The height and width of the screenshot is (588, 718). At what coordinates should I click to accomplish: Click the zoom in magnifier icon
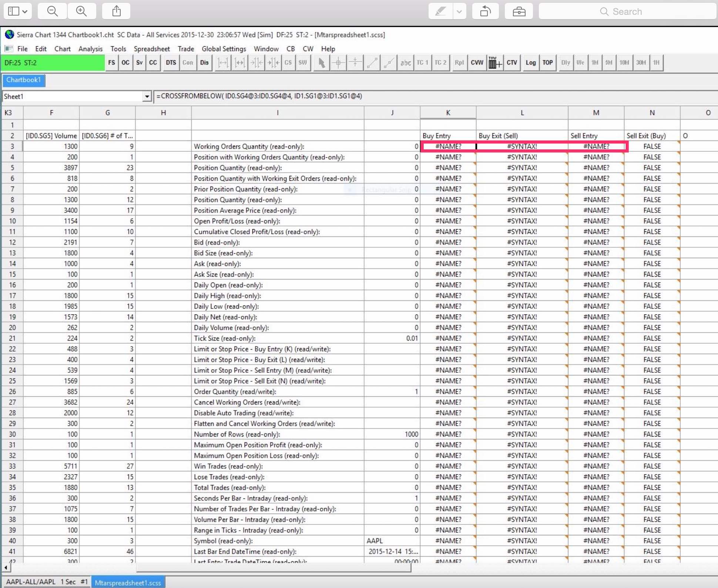pyautogui.click(x=81, y=11)
